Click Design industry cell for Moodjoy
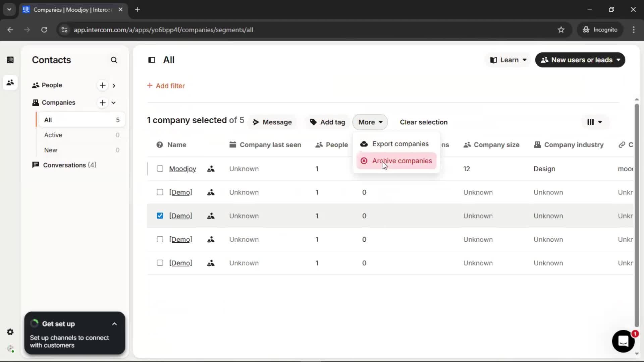 tap(544, 169)
